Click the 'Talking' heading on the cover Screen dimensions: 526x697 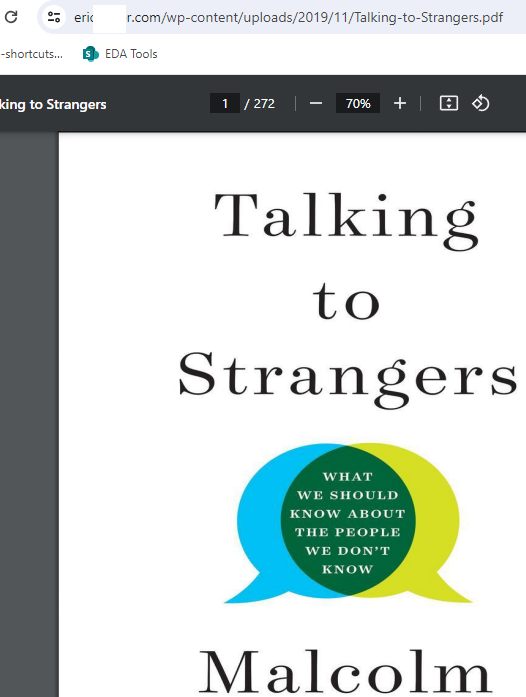click(347, 220)
